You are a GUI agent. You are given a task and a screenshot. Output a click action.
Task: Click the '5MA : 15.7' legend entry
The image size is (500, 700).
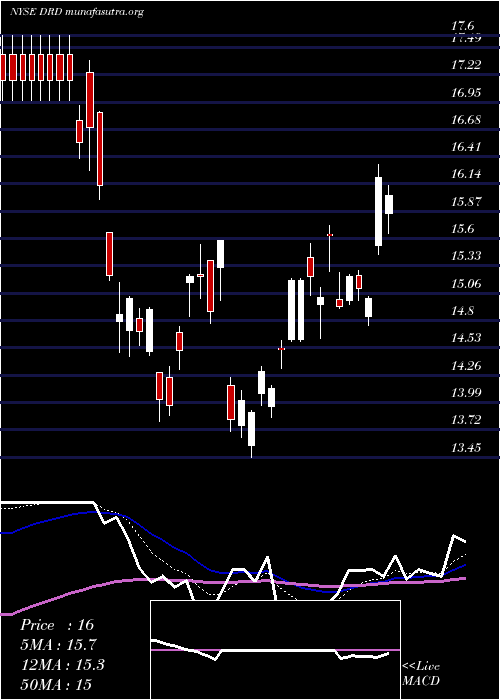point(58,645)
